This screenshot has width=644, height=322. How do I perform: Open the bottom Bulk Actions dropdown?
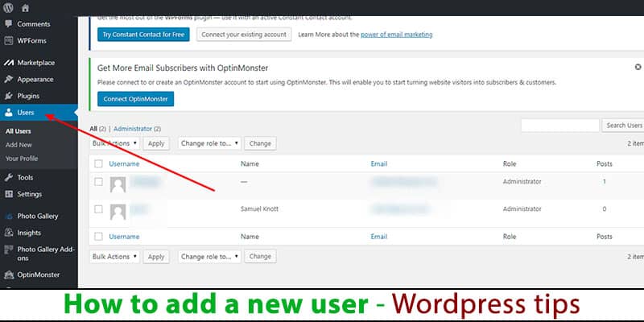pos(114,256)
